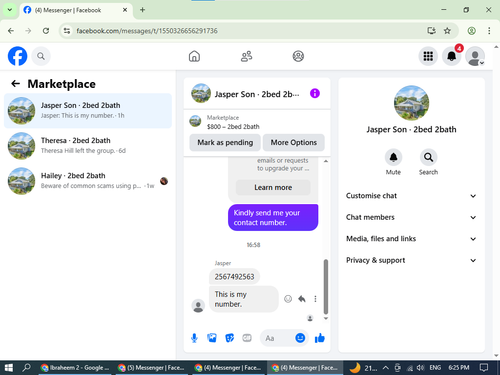This screenshot has height=375, width=500.
Task: Click the Marketplace $800 2bed 2bath listing
Action: (257, 122)
